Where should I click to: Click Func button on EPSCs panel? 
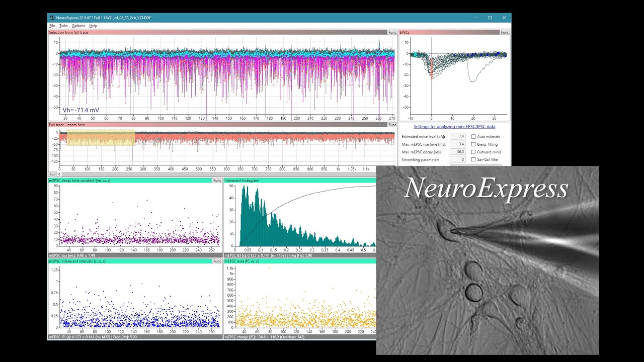tap(505, 32)
